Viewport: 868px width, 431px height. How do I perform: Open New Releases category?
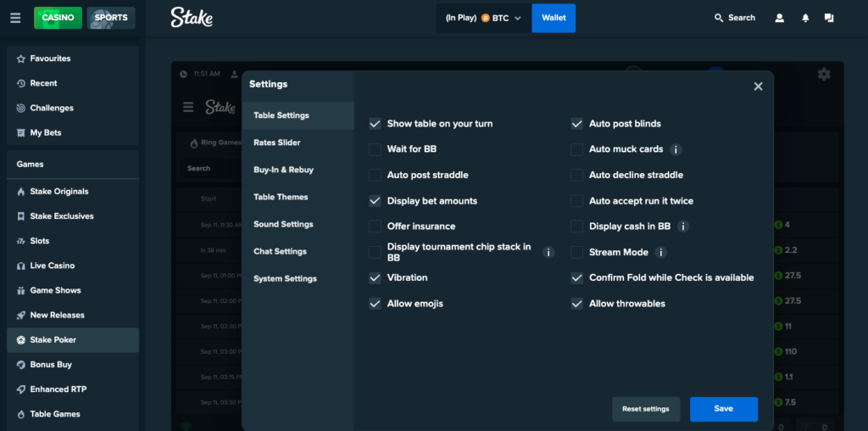click(x=73, y=316)
